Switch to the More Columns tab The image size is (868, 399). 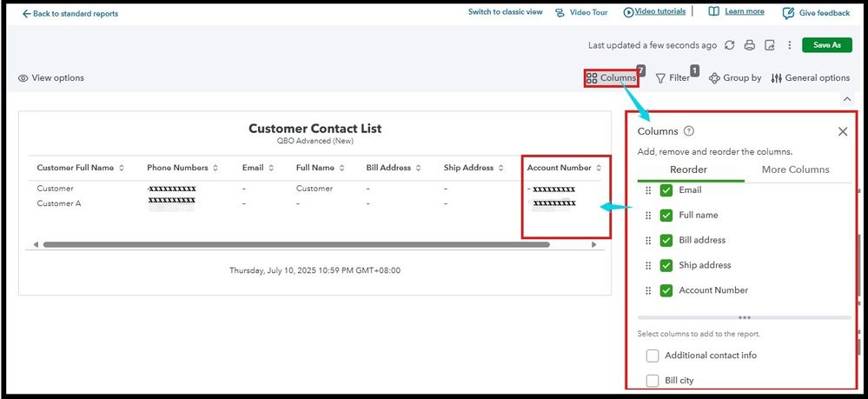coord(796,170)
